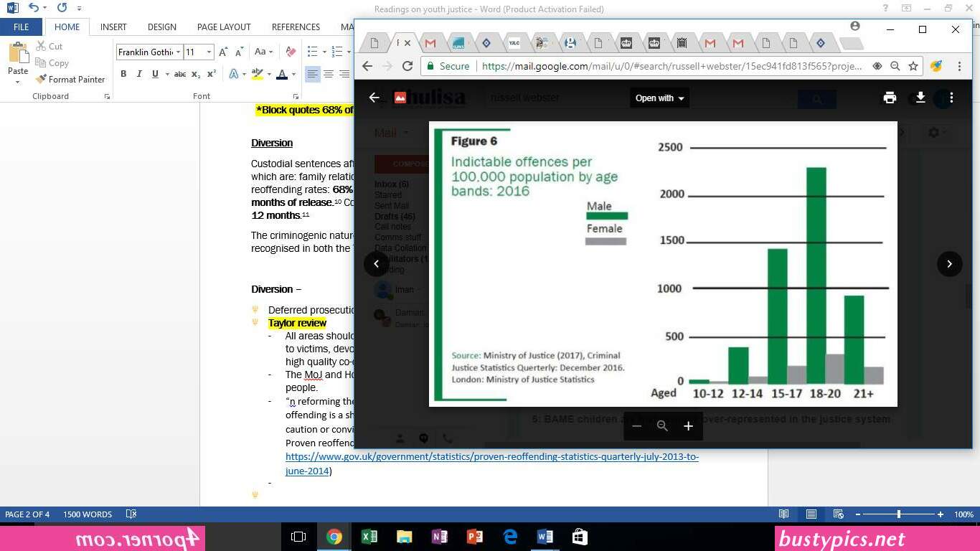Print the image from Gmail viewer
The image size is (980, 551).
coord(890,98)
